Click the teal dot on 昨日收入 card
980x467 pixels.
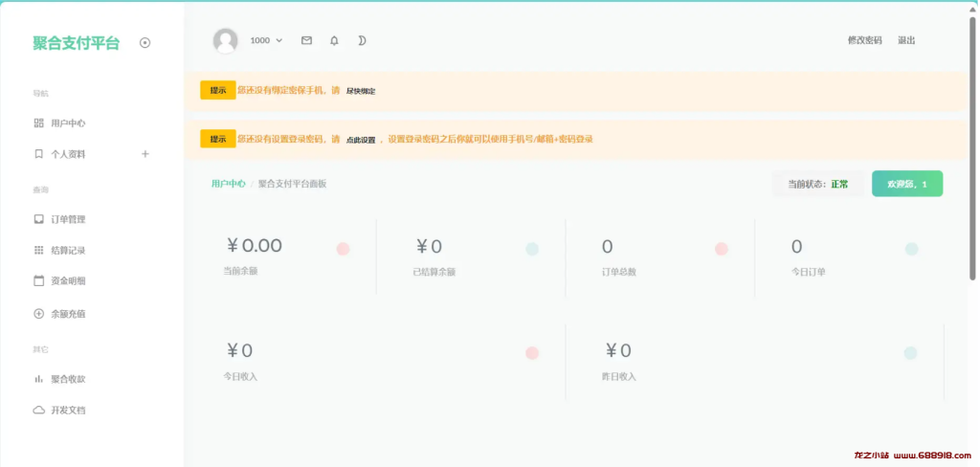point(911,353)
